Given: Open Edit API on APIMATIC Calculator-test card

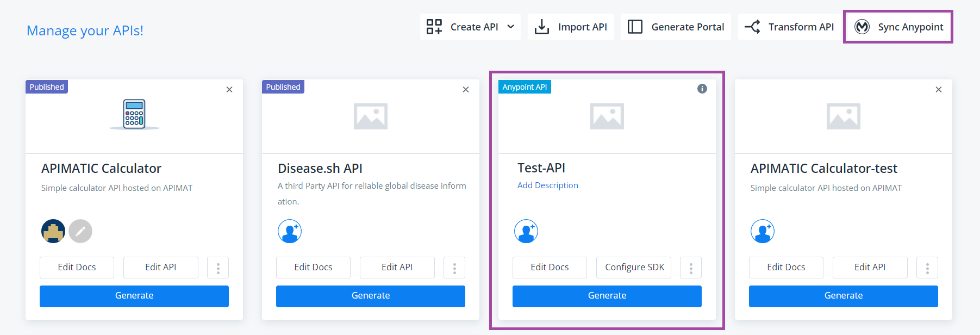Looking at the screenshot, I should pos(870,268).
